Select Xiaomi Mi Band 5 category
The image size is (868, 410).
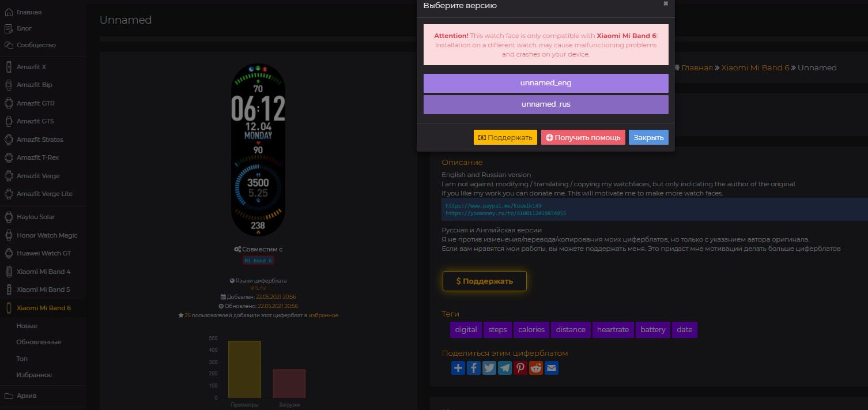[x=43, y=289]
